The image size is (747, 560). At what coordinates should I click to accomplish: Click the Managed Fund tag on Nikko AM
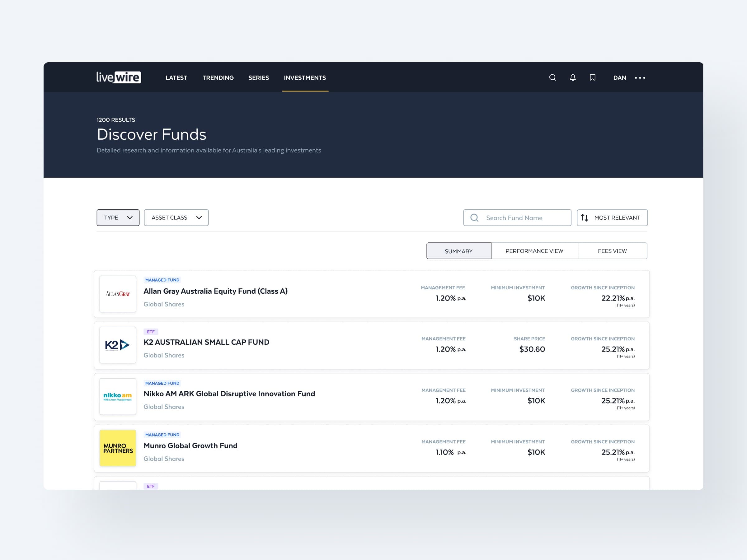click(x=162, y=383)
